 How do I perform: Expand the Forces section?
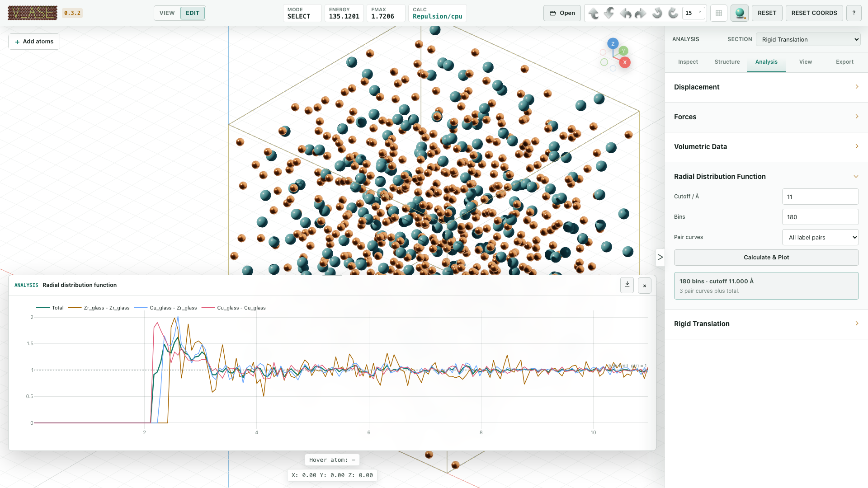[766, 117]
